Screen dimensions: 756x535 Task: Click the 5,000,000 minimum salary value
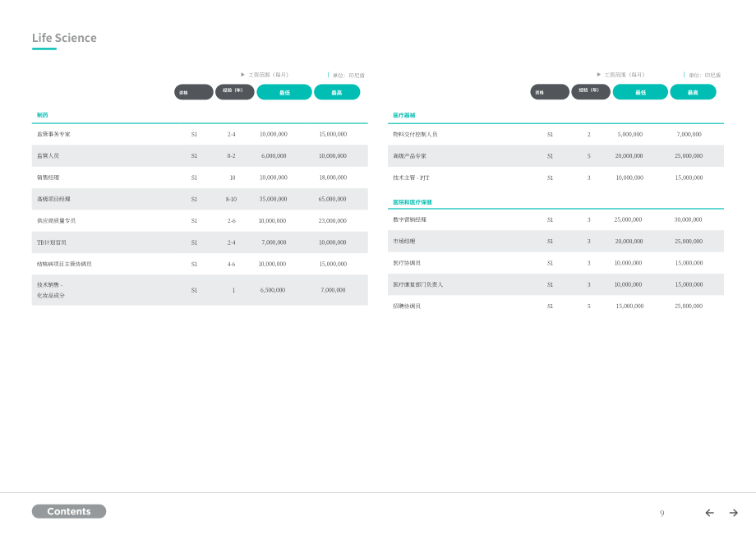coord(630,135)
